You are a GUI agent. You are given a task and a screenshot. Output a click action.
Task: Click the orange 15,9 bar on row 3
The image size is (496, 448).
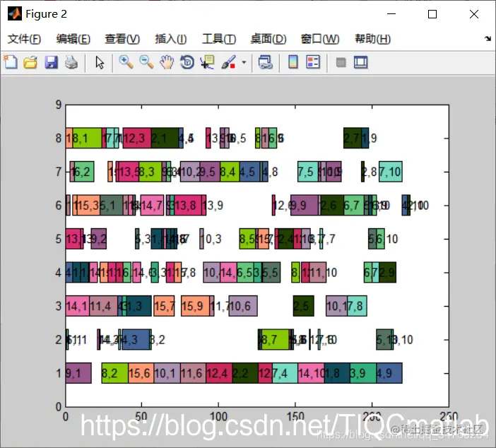coord(195,306)
